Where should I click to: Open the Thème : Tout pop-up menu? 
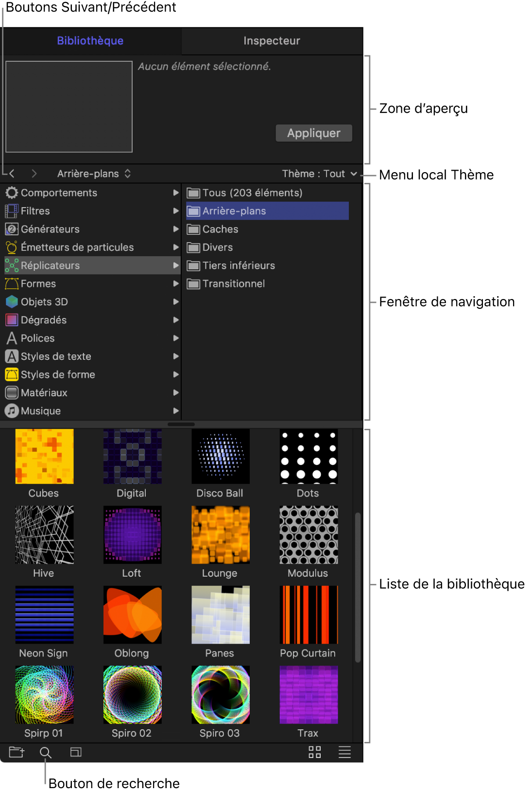(x=320, y=174)
